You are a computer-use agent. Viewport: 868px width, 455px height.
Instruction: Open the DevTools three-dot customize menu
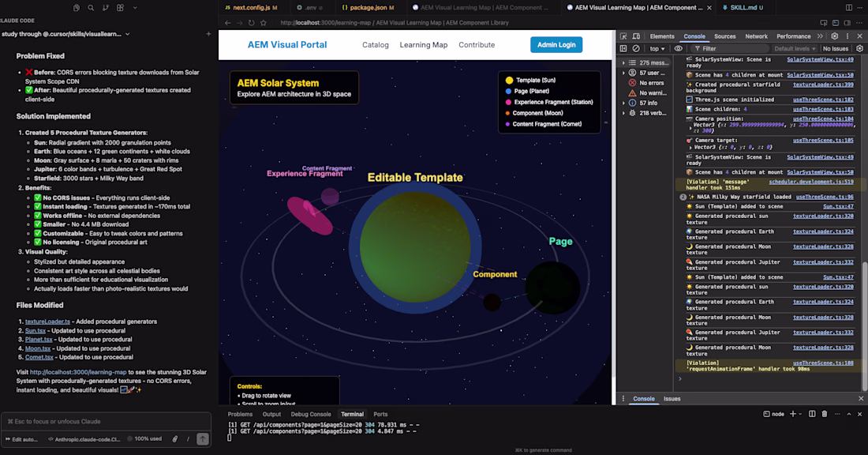847,36
